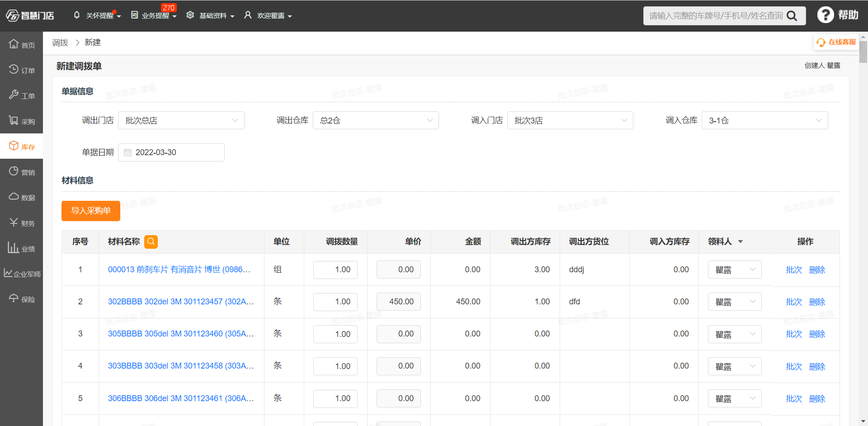Click the 导入采购单 button

[x=91, y=211]
